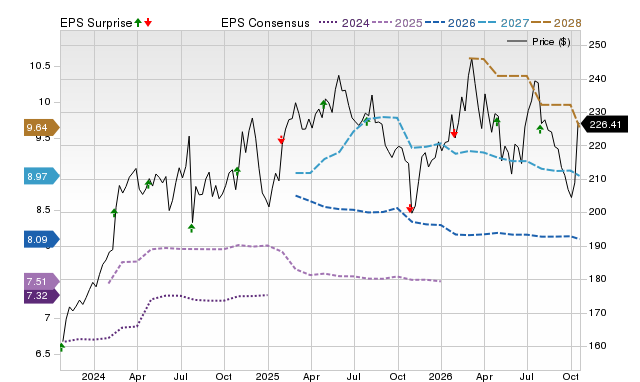640x382 pixels.
Task: Click the green up arrow in the EPS Surprise legend
Action: pos(138,23)
